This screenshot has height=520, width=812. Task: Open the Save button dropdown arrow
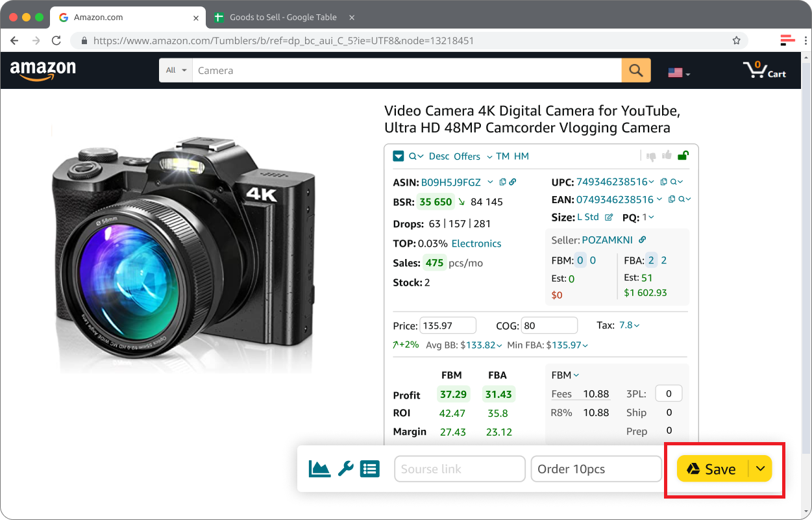point(761,469)
